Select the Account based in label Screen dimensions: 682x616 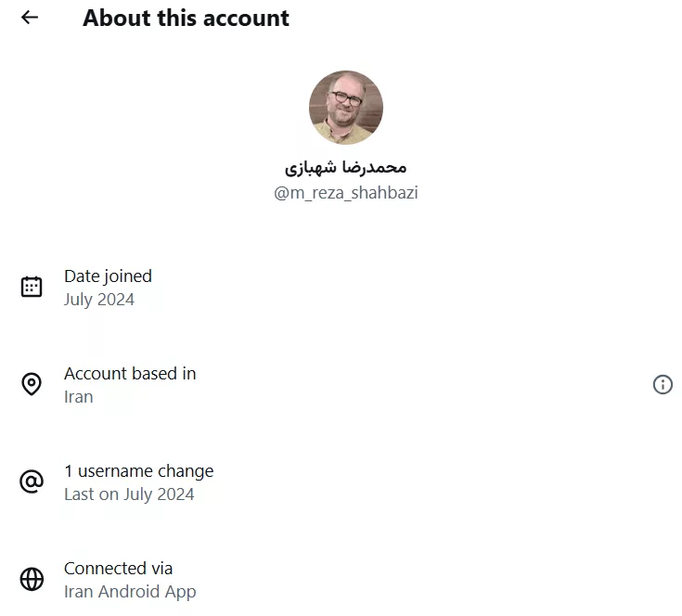point(130,373)
